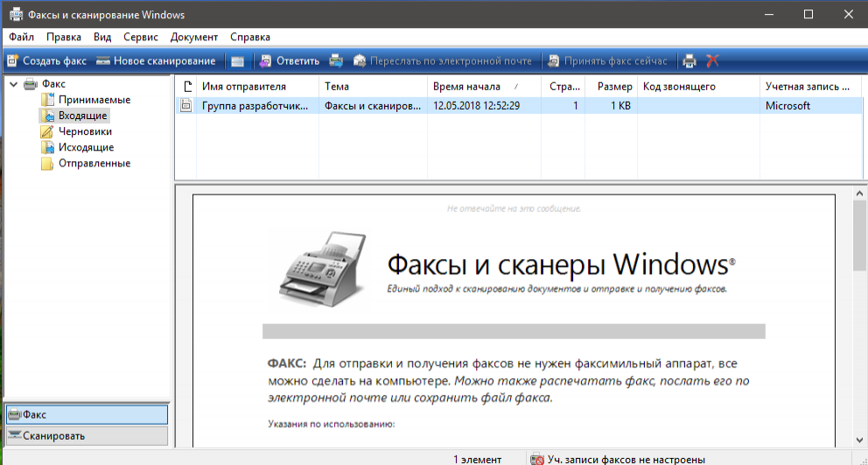
Task: Click the Стра... pages column header
Action: (563, 87)
